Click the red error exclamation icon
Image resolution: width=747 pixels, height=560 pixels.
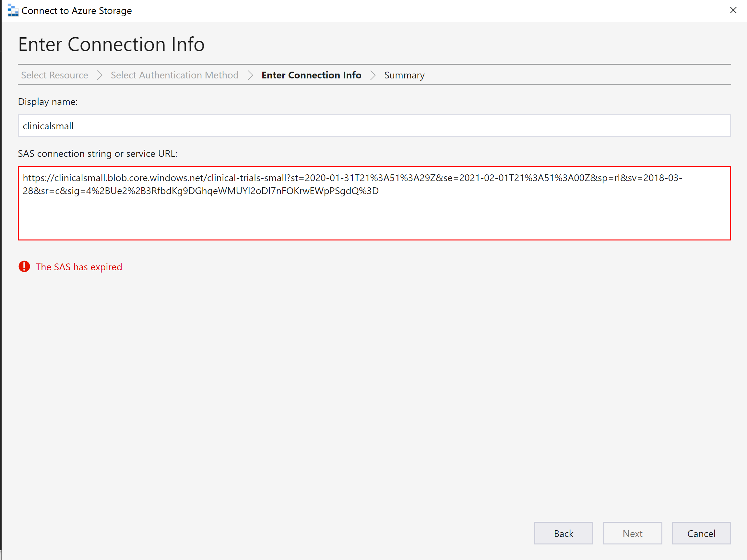(24, 267)
